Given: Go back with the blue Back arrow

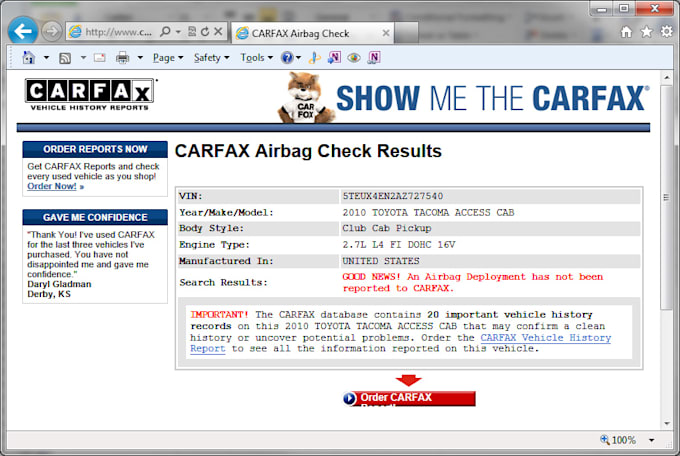Looking at the screenshot, I should tap(23, 31).
